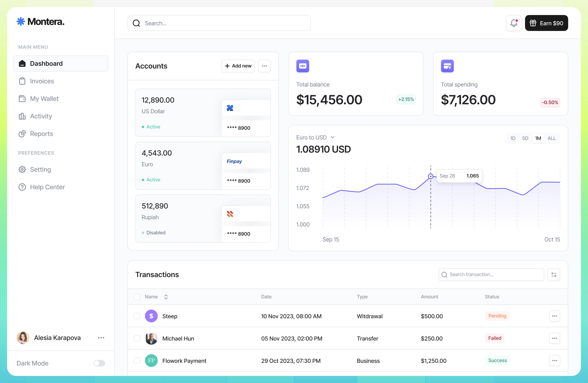Click the Date column header

tap(266, 297)
